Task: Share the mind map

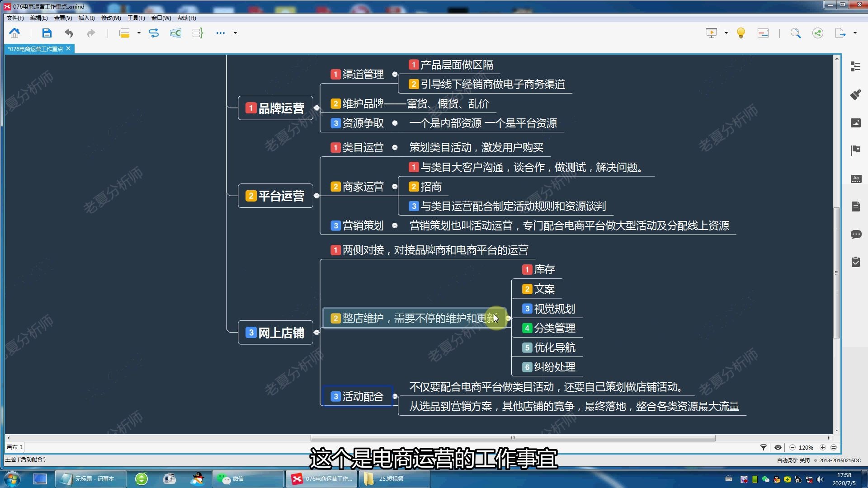Action: click(x=818, y=33)
